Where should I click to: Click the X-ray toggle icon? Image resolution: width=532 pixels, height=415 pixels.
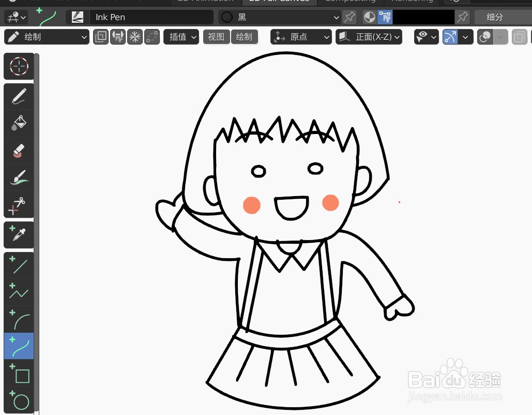click(519, 37)
